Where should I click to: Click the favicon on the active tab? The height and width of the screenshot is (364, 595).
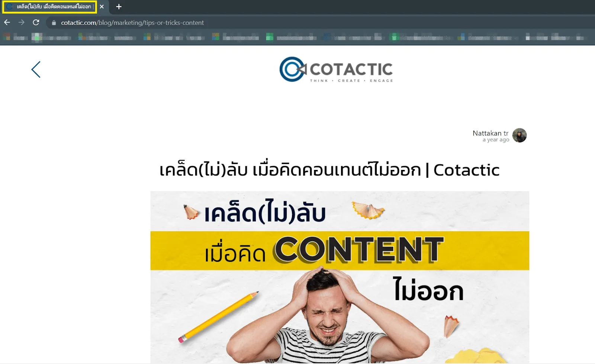[x=9, y=6]
